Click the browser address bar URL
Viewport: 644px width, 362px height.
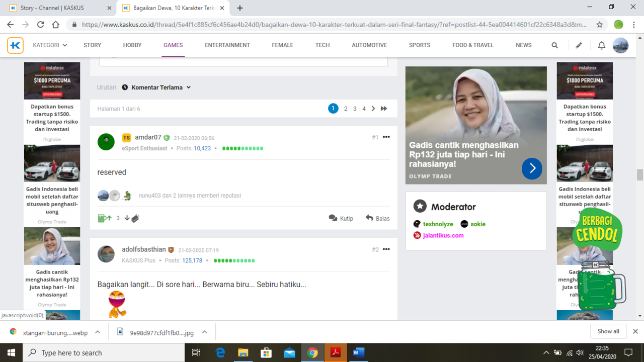click(335, 24)
